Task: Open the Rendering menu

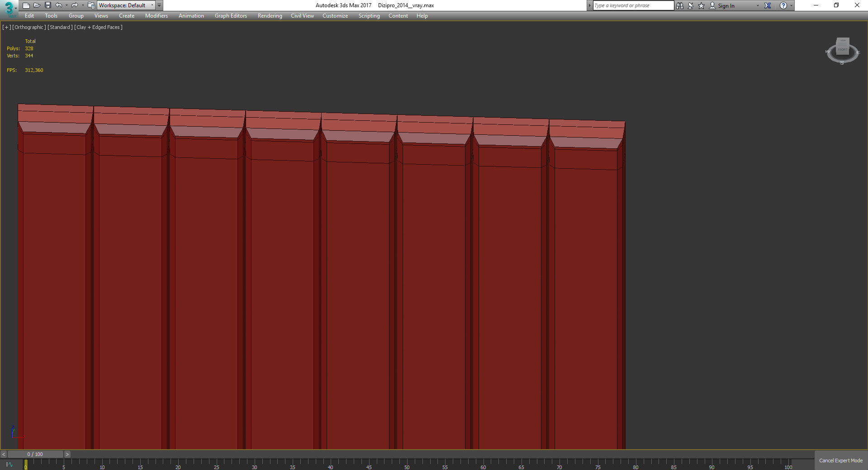Action: click(270, 16)
